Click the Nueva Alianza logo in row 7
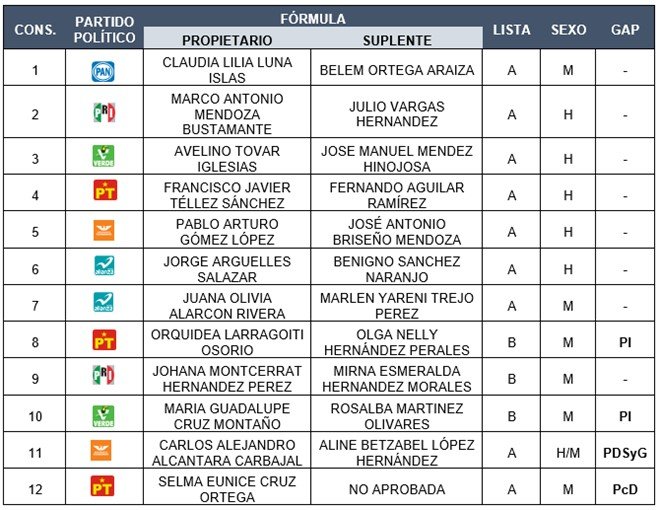Screen dimensions: 661x510 click(104, 305)
